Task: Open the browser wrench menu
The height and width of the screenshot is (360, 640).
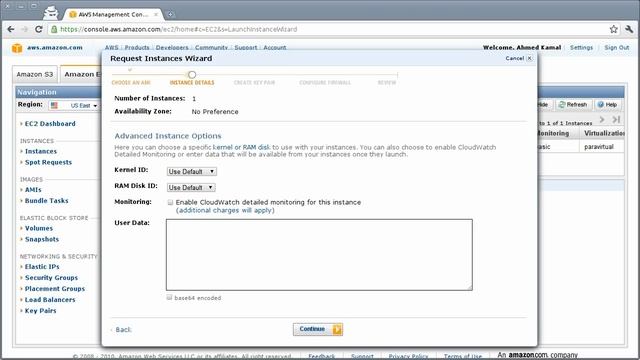Action: pyautogui.click(x=629, y=29)
